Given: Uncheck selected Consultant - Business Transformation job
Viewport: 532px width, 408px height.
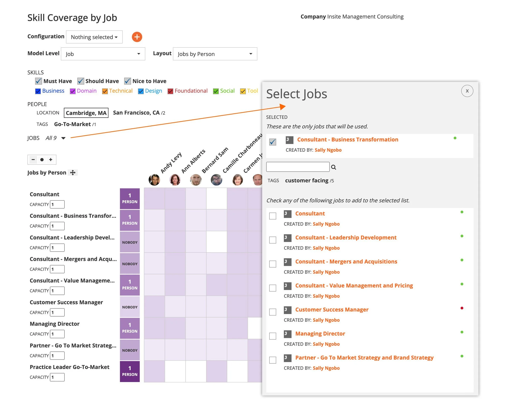Looking at the screenshot, I should (x=272, y=142).
